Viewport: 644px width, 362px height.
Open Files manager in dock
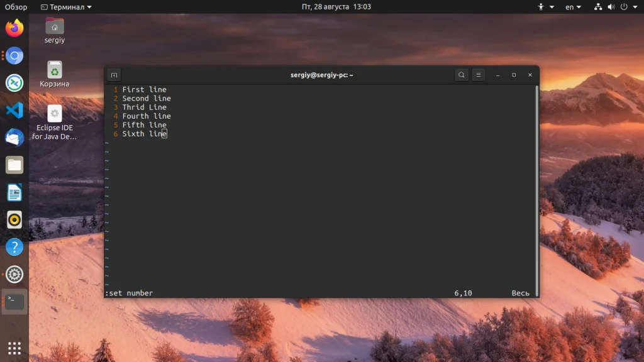14,165
